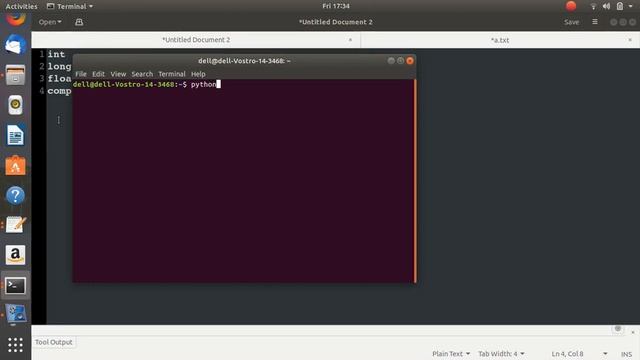Open the Terminal app menu in top bar

70,6
